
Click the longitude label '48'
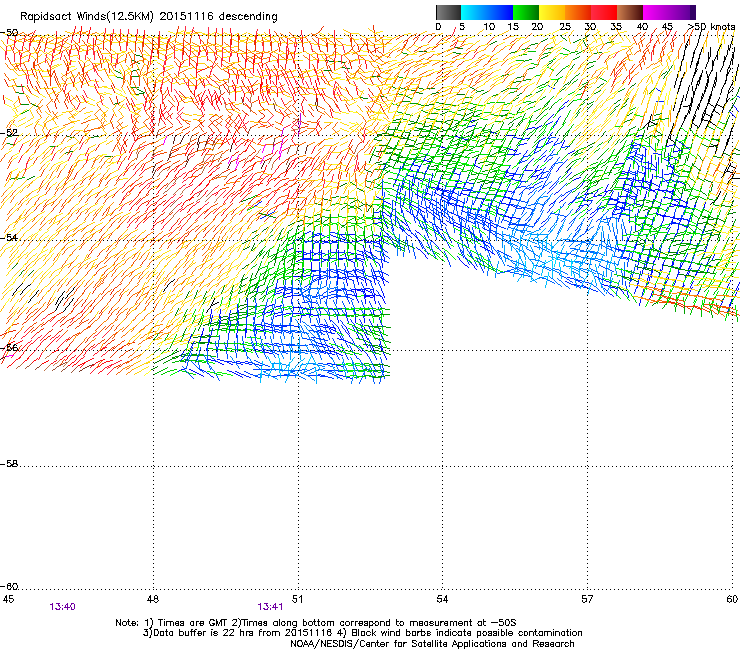point(152,599)
